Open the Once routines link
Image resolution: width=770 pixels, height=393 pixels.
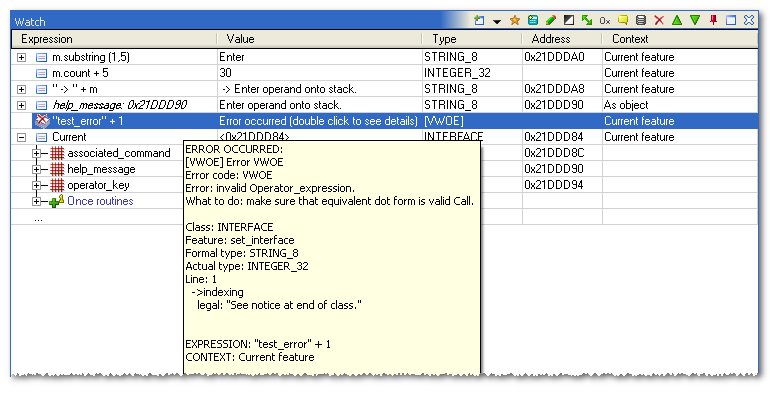100,201
